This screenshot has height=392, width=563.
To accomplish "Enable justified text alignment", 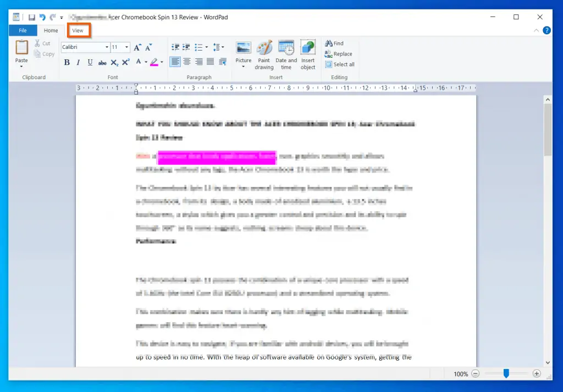I will [x=211, y=61].
